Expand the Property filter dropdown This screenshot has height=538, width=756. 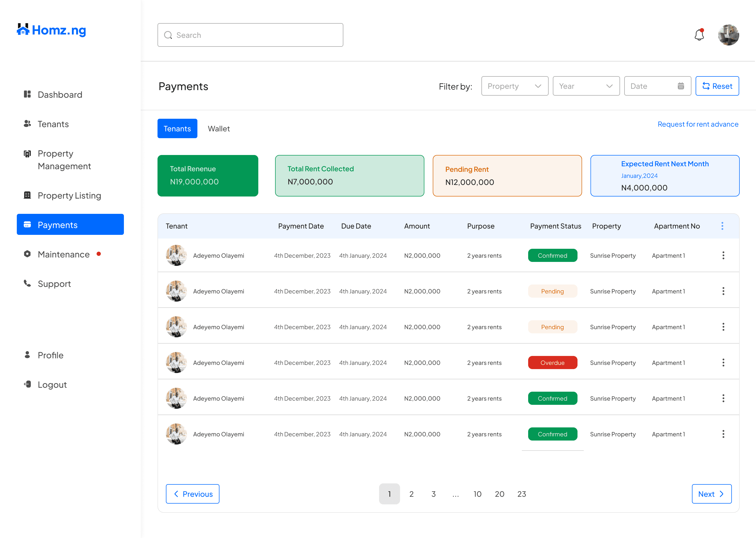514,86
